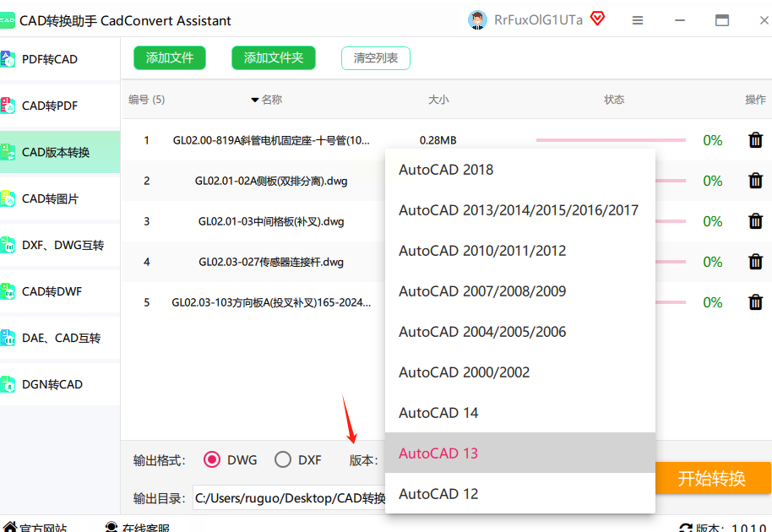Screen dimensions: 772x532
Task: Choose AutoCAD 14 option
Action: tap(520, 412)
